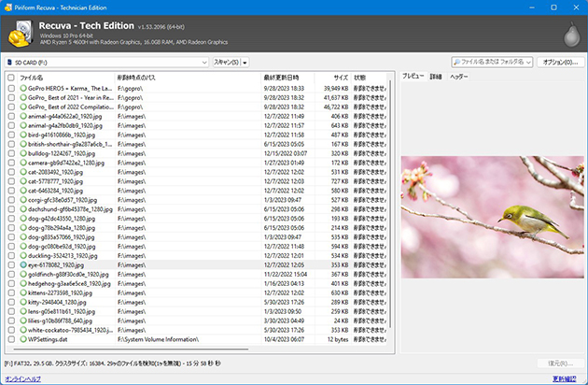Click green status icon for lens-g05e811b61_1920.jpg
The width and height of the screenshot is (588, 385).
coord(23,311)
